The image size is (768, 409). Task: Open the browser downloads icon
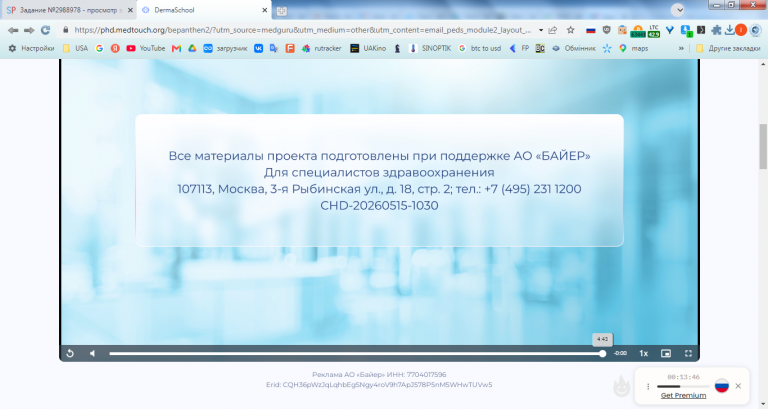pyautogui.click(x=729, y=30)
